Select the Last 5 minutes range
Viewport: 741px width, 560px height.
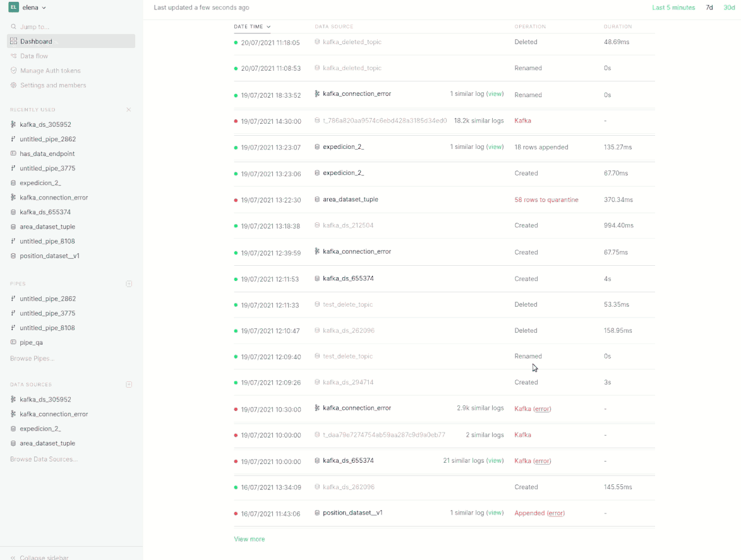673,8
